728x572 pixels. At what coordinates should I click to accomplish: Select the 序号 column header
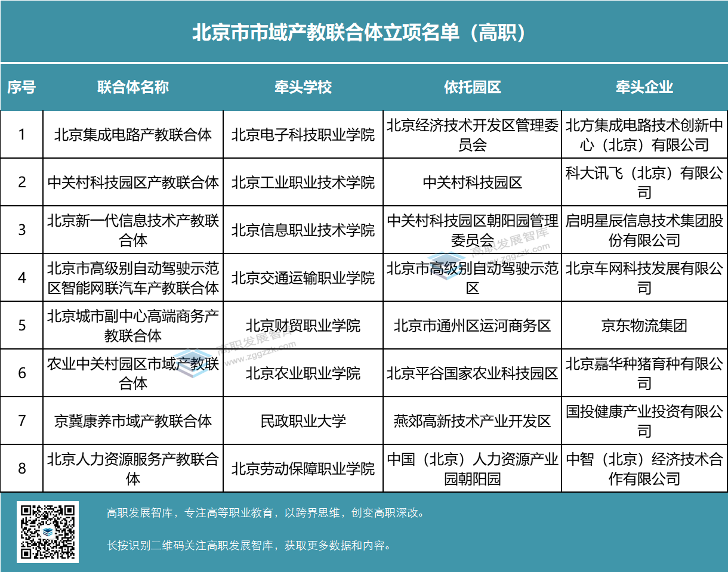coord(21,87)
